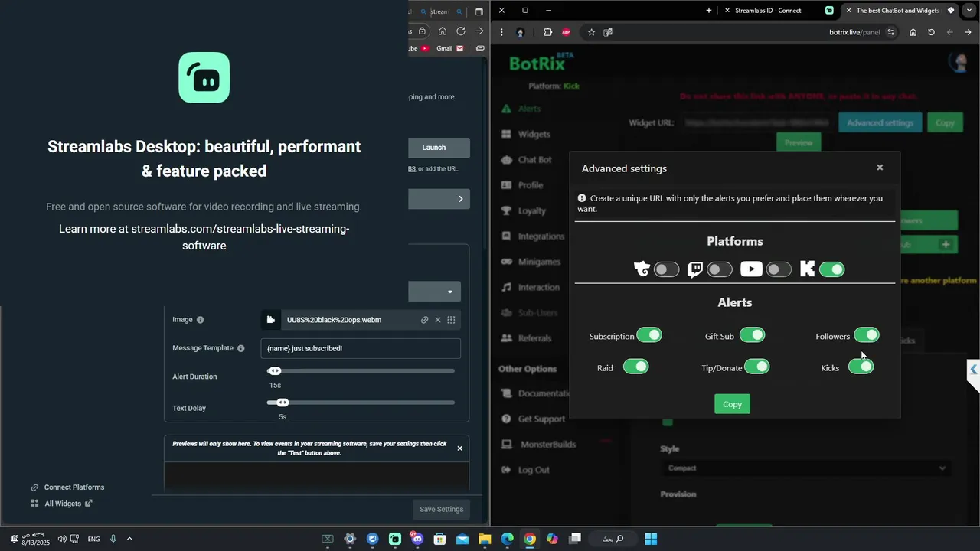Open the Connect Platforms link

tap(67, 487)
